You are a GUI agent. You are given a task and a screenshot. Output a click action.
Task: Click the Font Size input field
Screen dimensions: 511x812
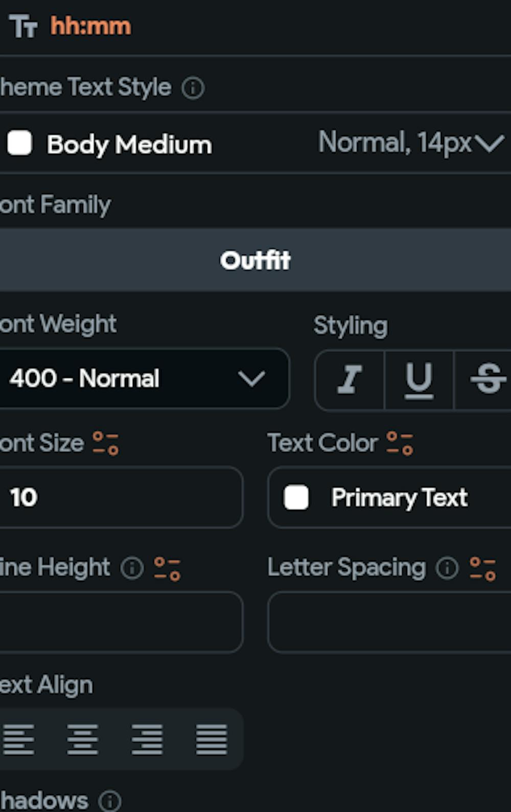[x=120, y=497]
